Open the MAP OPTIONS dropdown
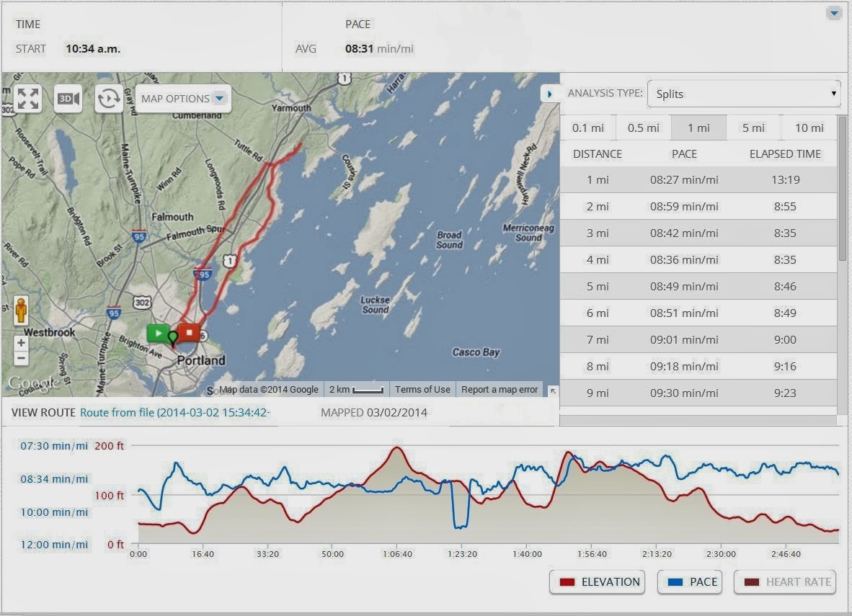Image resolution: width=852 pixels, height=616 pixels. click(183, 98)
